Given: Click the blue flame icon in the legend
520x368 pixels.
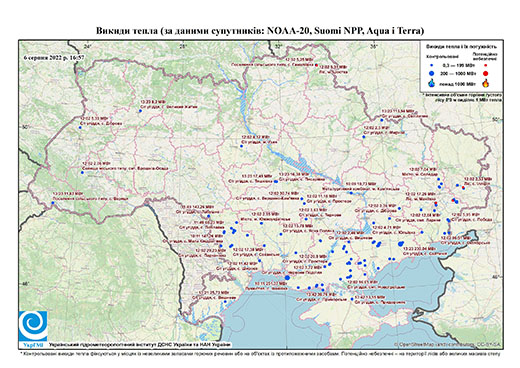Looking at the screenshot, I should tap(432, 83).
